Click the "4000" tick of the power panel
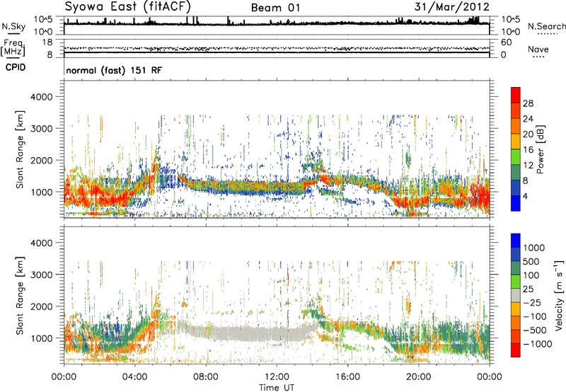Viewport: 566px width, 392px height. tap(42, 97)
